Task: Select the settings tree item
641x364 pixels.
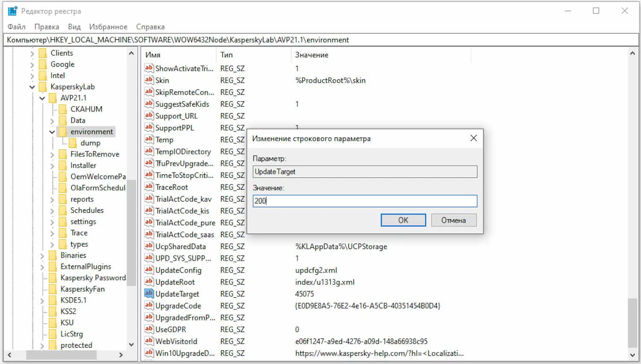Action: (x=83, y=221)
